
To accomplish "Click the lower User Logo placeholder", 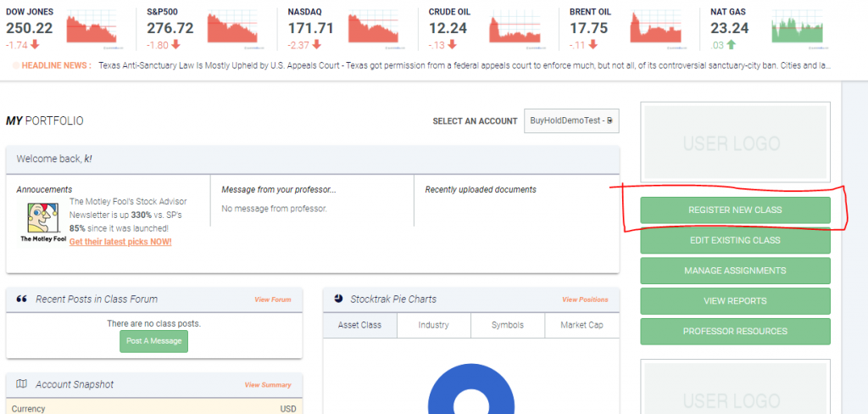I will (735, 387).
